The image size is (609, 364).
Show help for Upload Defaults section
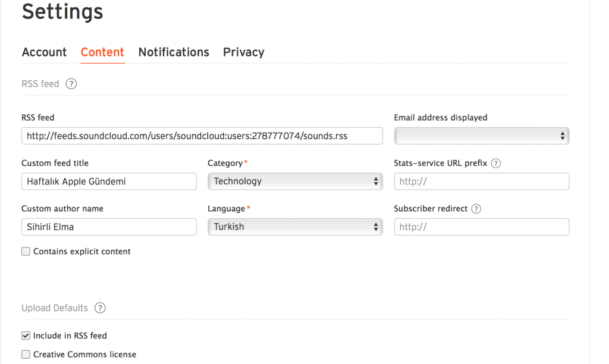click(100, 308)
